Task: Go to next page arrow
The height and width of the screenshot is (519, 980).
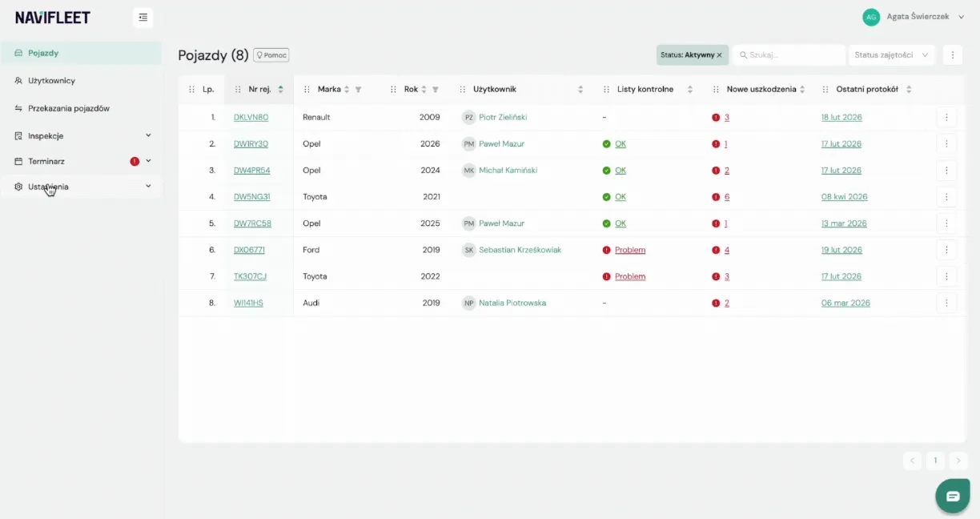Action: point(958,461)
